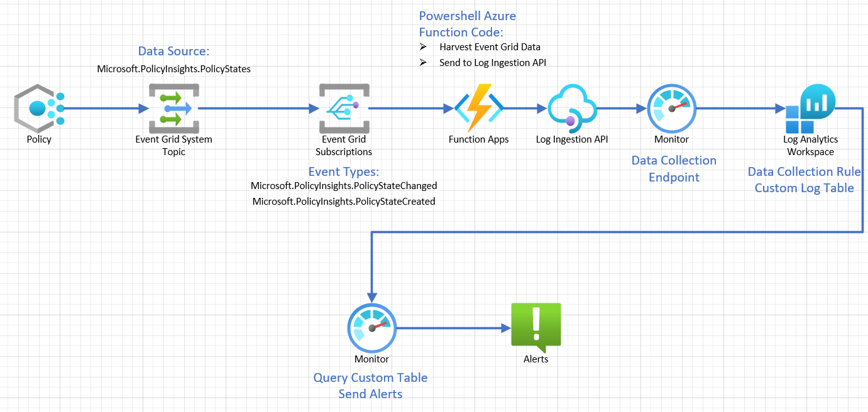Click the Function Apps lightning icon
The height and width of the screenshot is (412, 868).
pyautogui.click(x=479, y=108)
